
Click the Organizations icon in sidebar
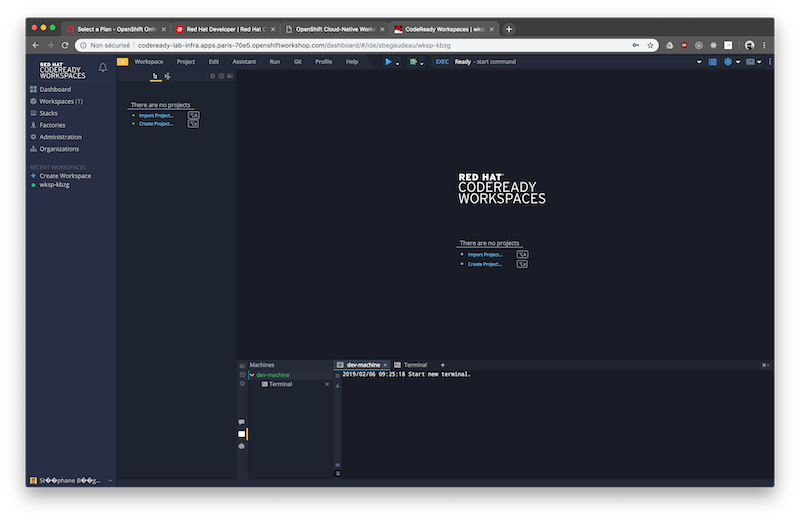[x=33, y=149]
